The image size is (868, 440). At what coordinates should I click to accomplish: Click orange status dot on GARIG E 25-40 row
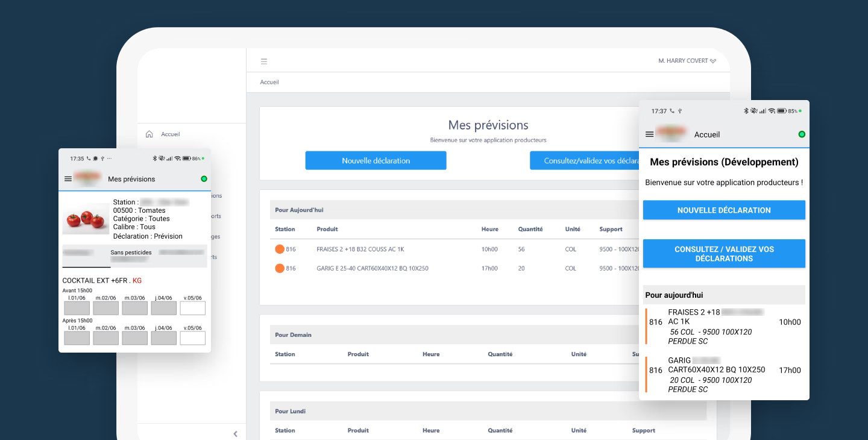click(279, 268)
